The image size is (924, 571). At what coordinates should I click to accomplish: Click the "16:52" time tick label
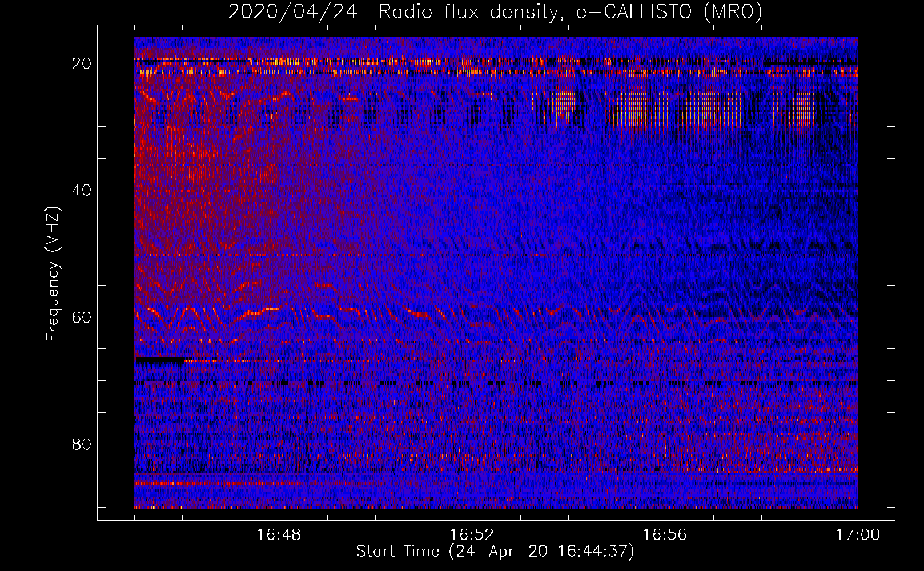coord(472,535)
